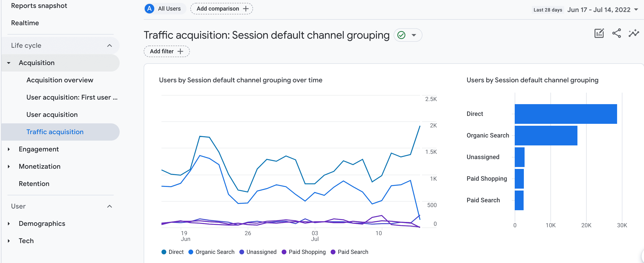Open the Acquisition overview report
644x263 pixels.
click(60, 80)
